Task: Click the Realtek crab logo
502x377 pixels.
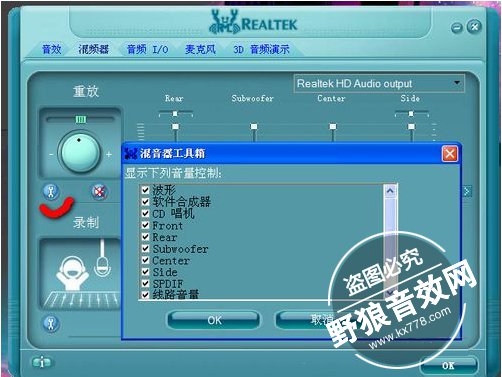Action: click(224, 22)
